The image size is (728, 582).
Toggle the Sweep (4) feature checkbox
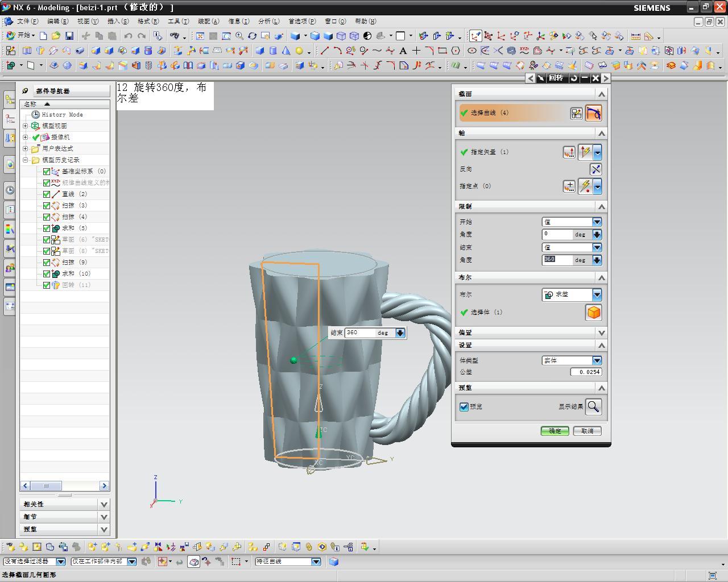[x=47, y=217]
